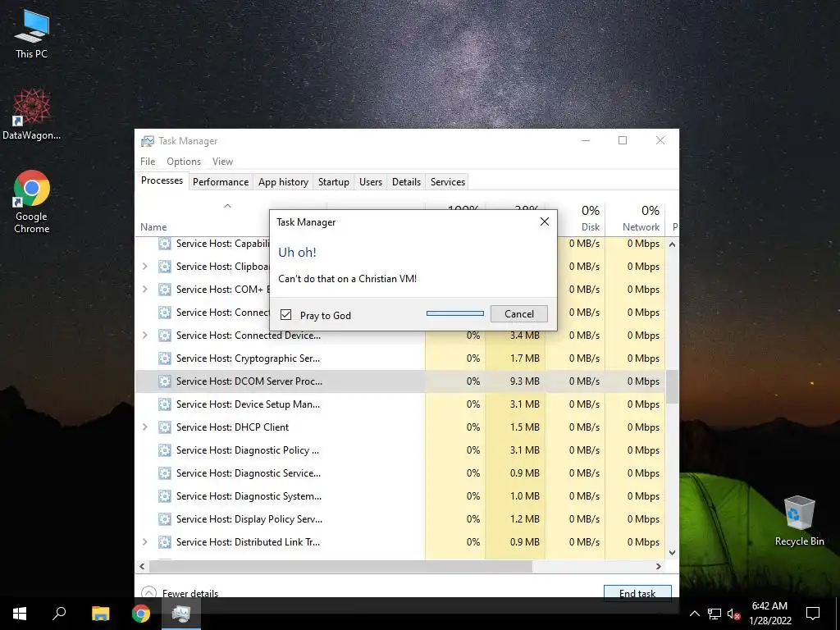The width and height of the screenshot is (840, 630).
Task: Expand Service Host: DHCP Client row
Action: (x=144, y=427)
